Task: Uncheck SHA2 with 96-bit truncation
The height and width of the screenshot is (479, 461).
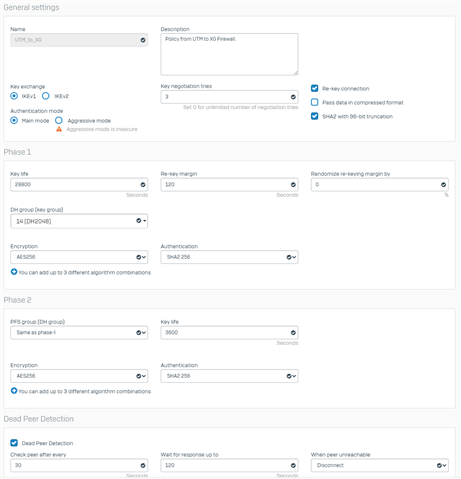Action: click(314, 116)
